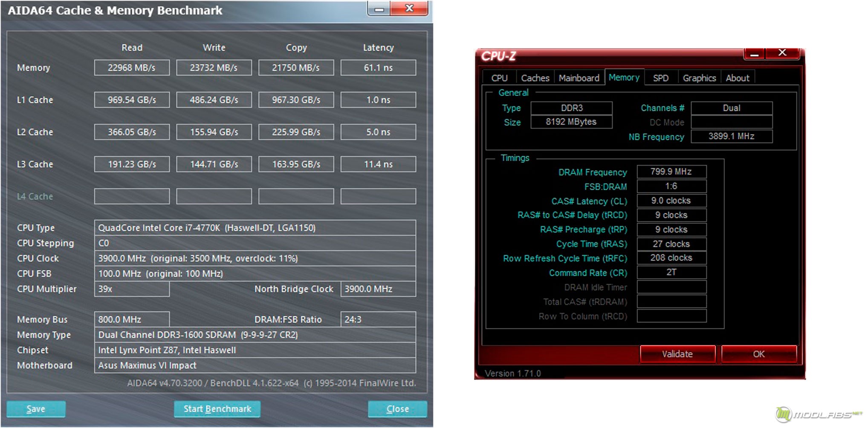Minimize the CPU-Z window

(755, 54)
